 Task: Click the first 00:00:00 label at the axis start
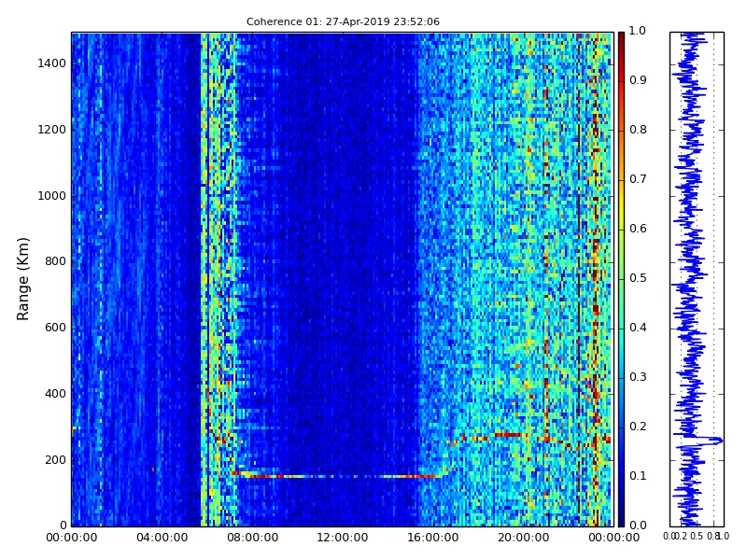coord(72,538)
